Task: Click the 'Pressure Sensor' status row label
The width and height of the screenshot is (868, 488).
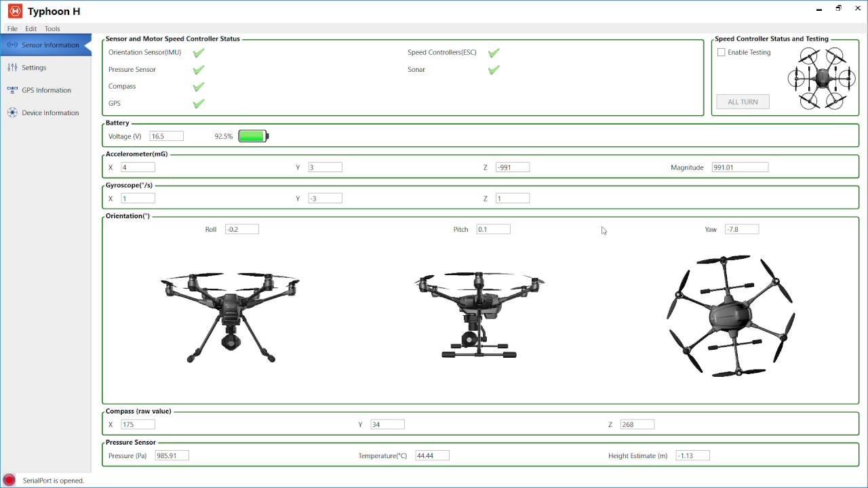Action: coord(132,69)
